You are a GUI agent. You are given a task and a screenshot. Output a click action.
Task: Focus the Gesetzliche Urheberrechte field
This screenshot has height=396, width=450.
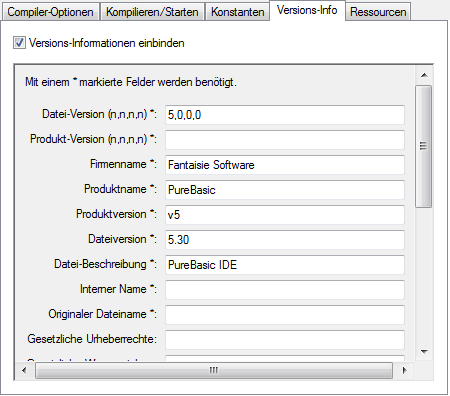(285, 340)
